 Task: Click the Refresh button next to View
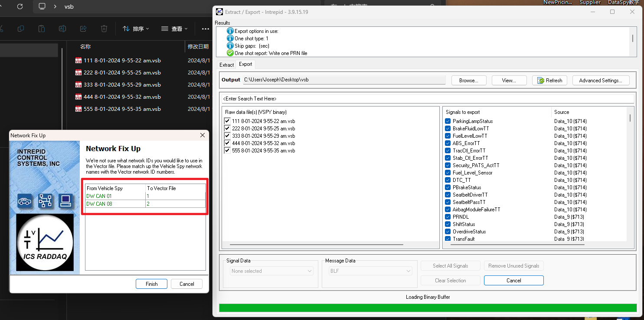(549, 81)
